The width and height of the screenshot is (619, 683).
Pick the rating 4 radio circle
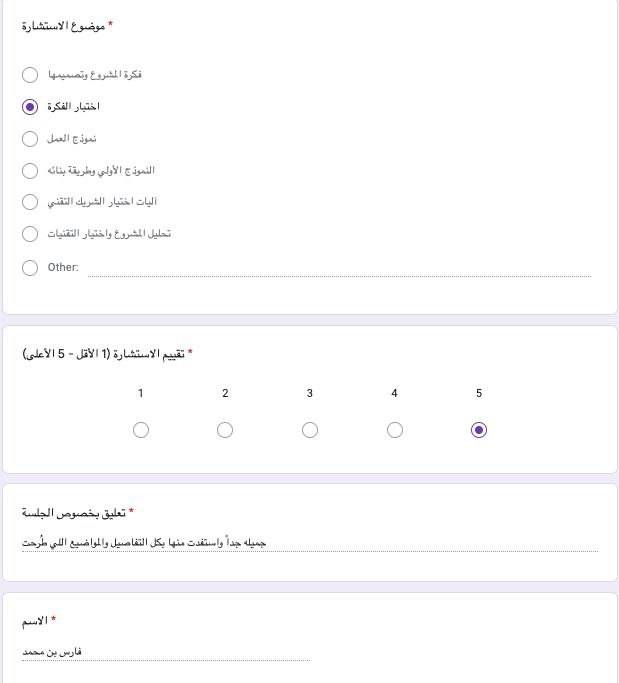coord(395,430)
